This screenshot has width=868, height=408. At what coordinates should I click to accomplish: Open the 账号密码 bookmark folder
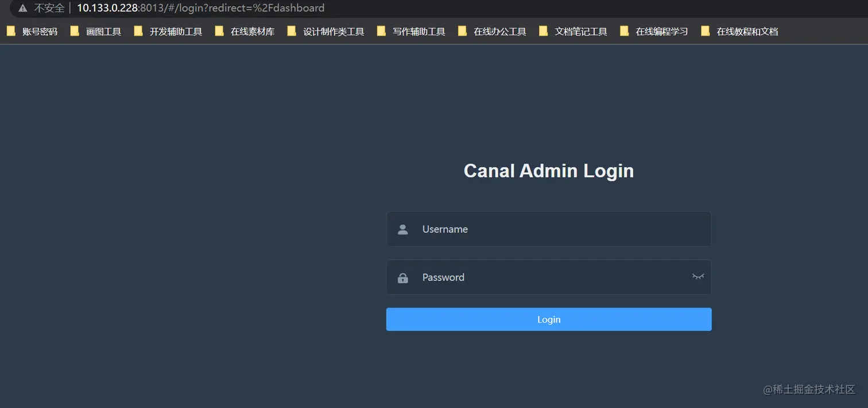(x=32, y=32)
